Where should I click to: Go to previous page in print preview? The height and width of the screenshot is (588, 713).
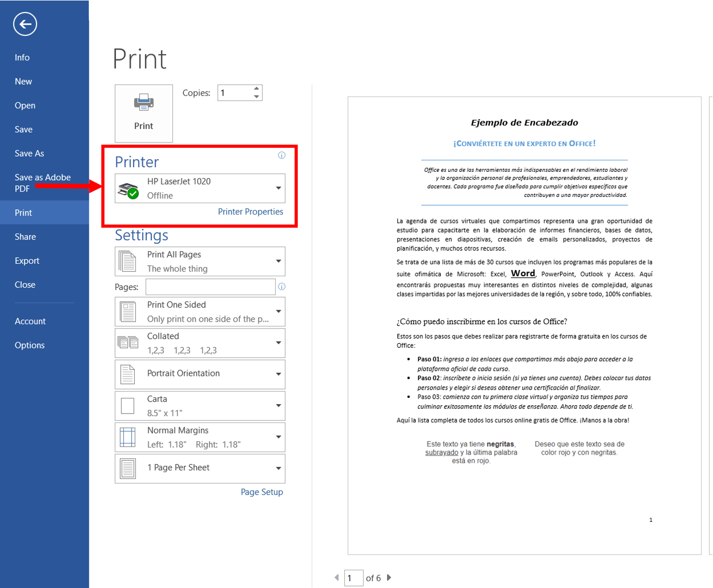(x=336, y=578)
